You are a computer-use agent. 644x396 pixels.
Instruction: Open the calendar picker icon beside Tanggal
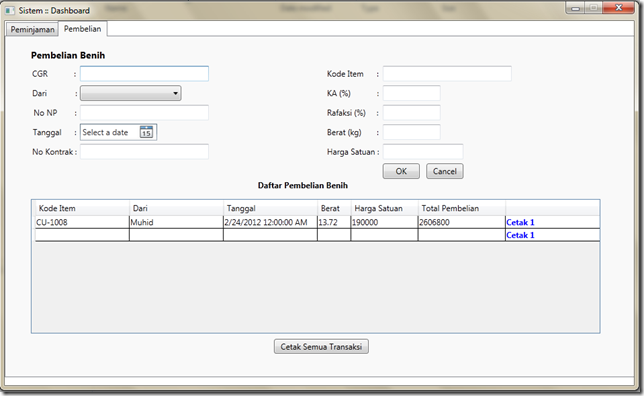coord(146,132)
